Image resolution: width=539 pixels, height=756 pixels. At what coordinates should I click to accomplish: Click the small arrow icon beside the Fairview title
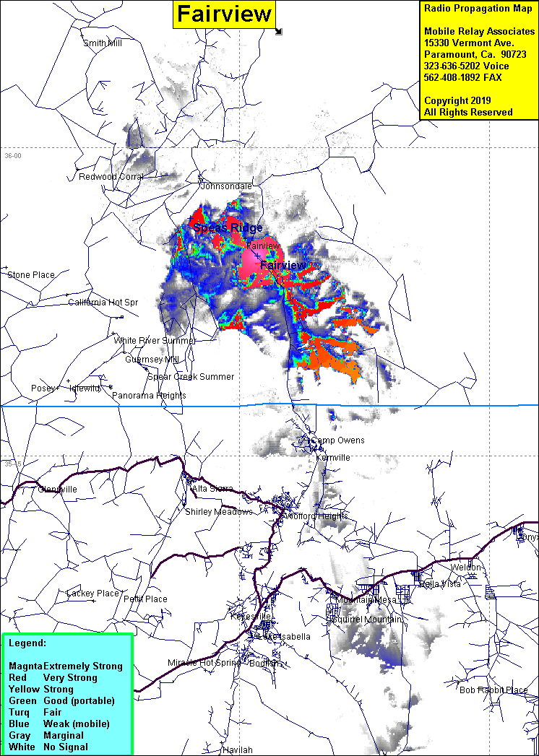[279, 31]
